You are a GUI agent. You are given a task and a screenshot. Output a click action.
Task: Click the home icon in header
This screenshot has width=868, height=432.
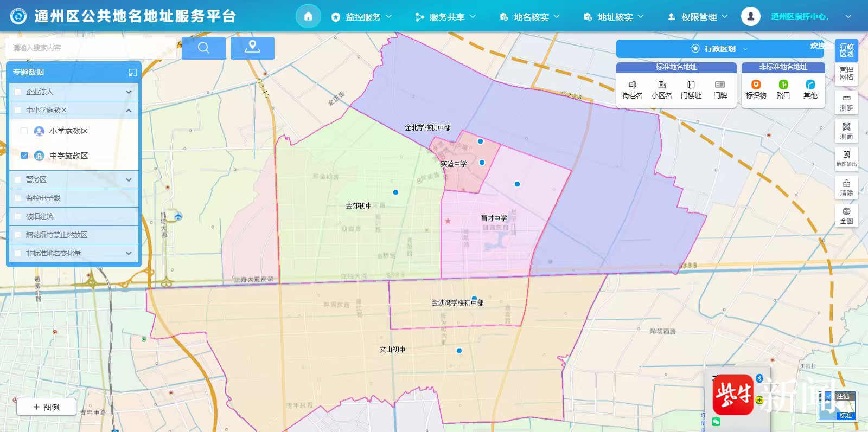[308, 16]
